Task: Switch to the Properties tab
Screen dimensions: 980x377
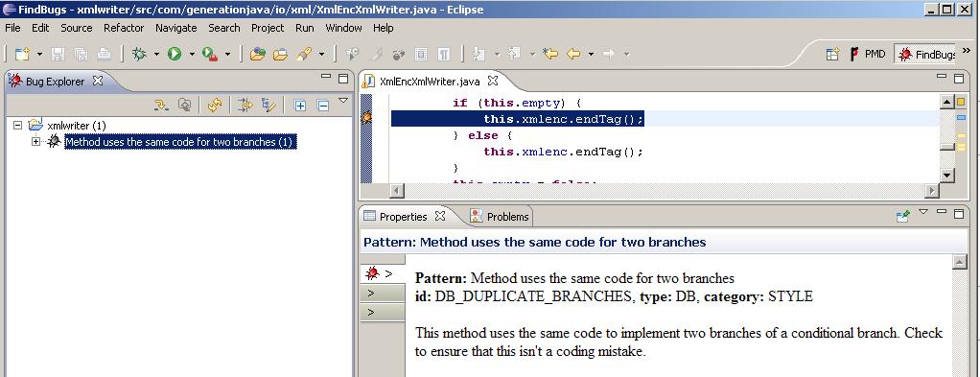Action: [403, 217]
